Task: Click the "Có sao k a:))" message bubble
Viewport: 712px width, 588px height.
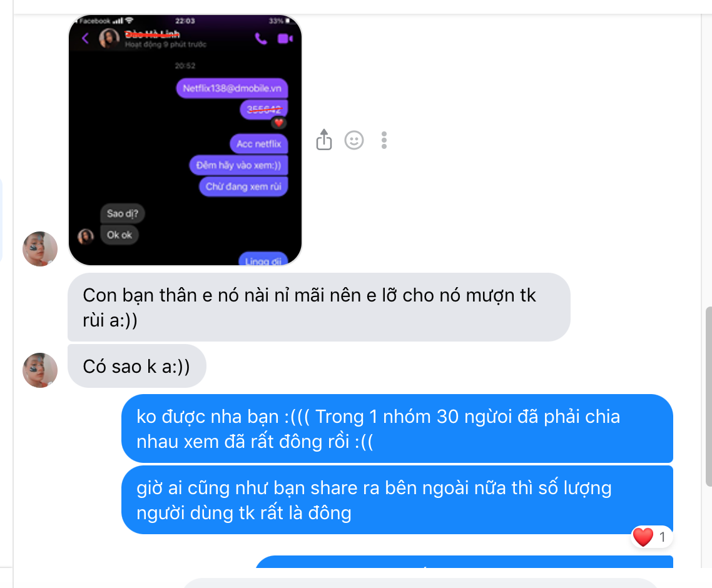Action: pyautogui.click(x=136, y=366)
